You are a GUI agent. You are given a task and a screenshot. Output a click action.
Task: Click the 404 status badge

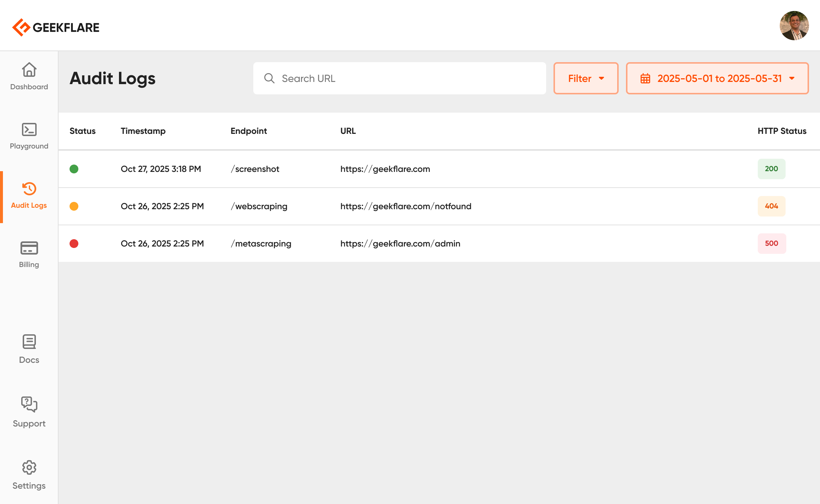point(771,206)
